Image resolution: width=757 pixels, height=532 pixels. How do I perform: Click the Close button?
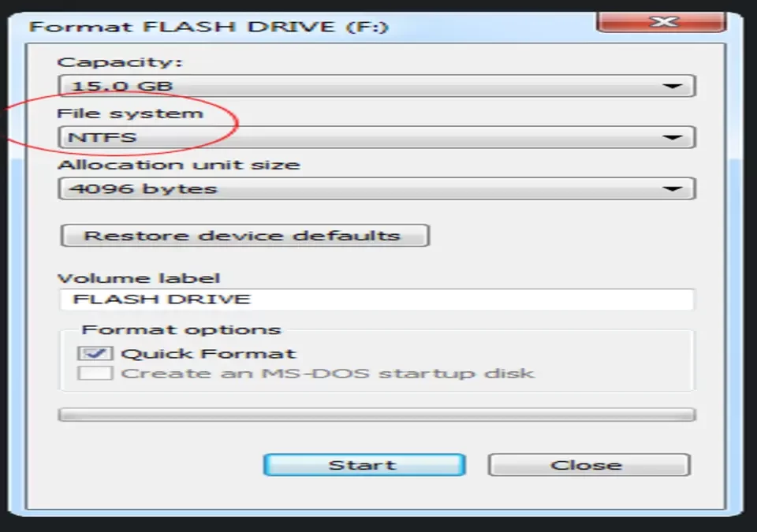pos(589,465)
